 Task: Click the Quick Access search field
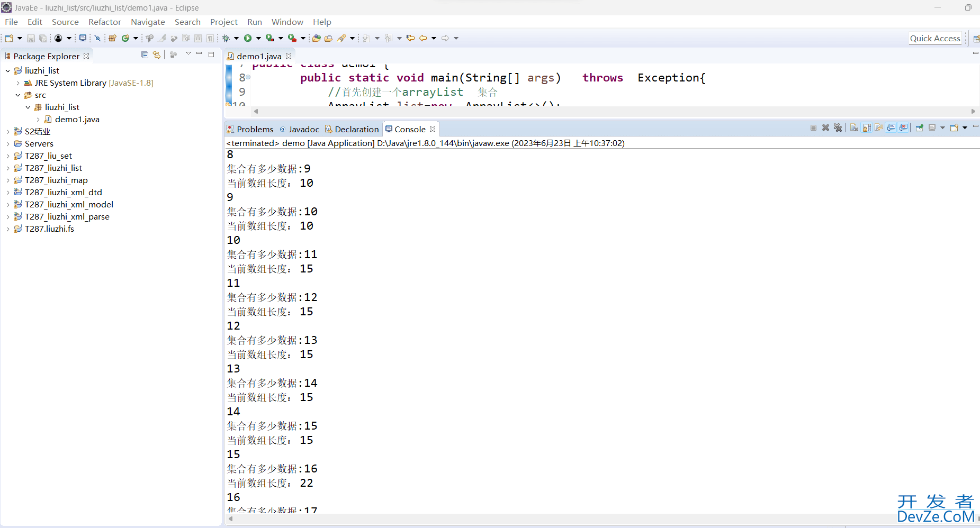coord(935,39)
